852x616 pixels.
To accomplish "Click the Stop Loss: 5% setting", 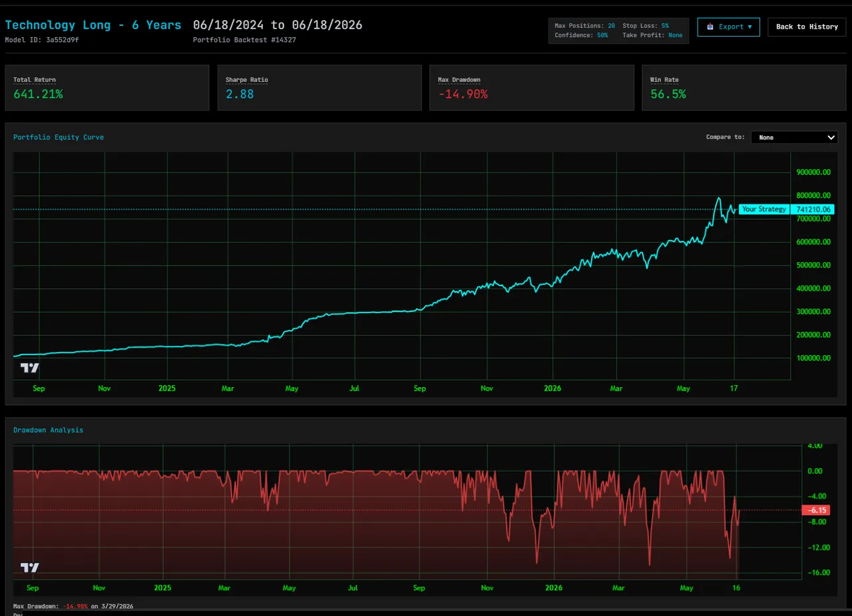I will coord(646,26).
